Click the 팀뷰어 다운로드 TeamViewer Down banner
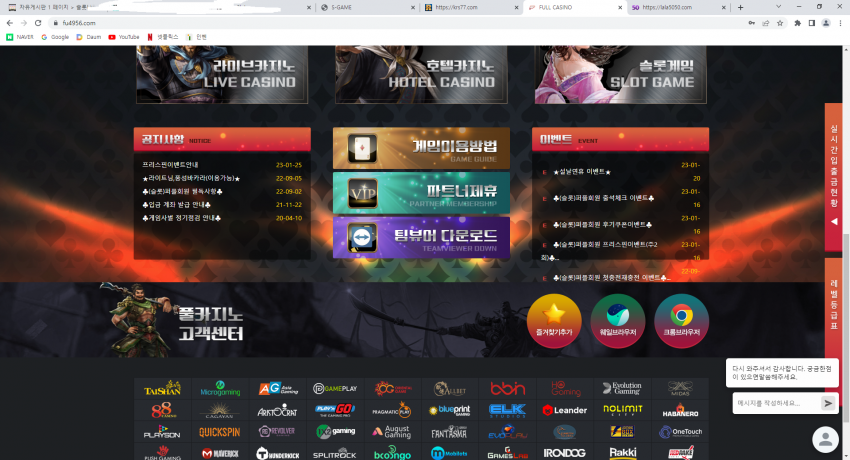Image resolution: width=850 pixels, height=460 pixels. point(421,237)
